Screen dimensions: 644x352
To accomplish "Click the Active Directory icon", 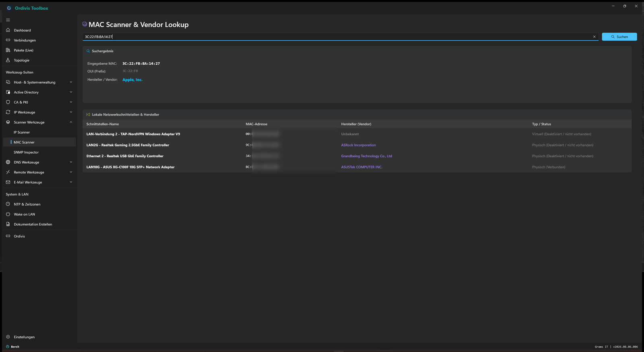I will pyautogui.click(x=8, y=92).
